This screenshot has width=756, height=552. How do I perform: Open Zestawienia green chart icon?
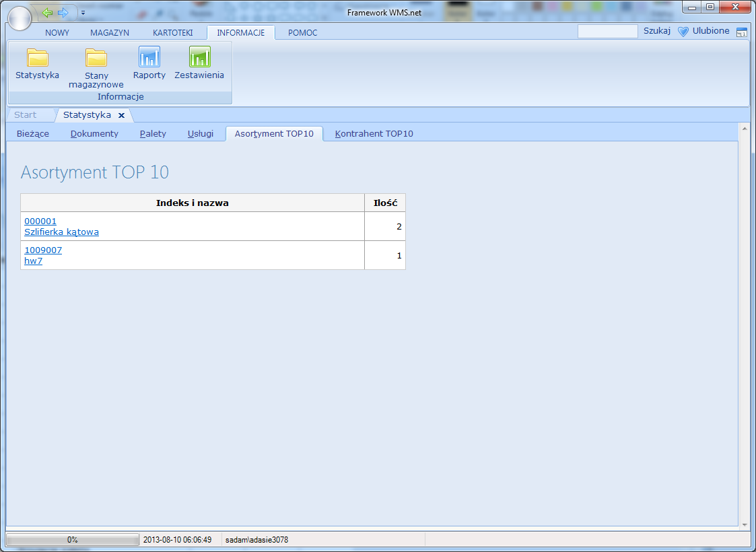[199, 57]
